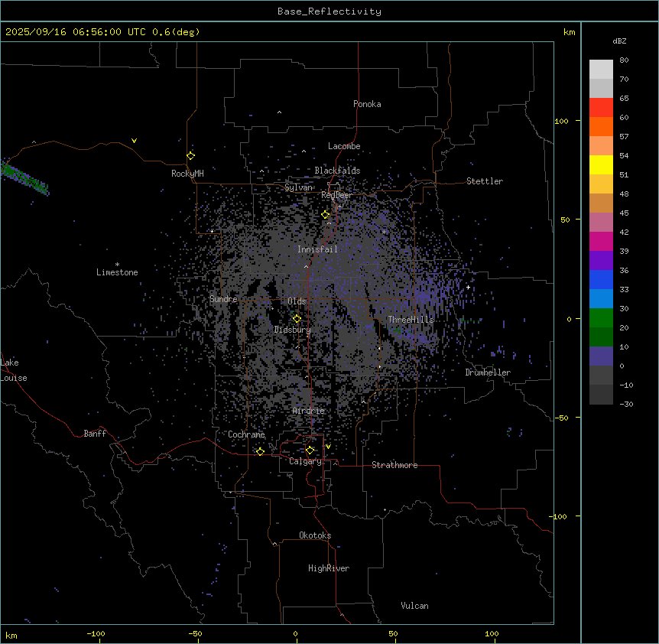Click the -100 tick on bottom axis
659x644 pixels.
click(x=96, y=633)
